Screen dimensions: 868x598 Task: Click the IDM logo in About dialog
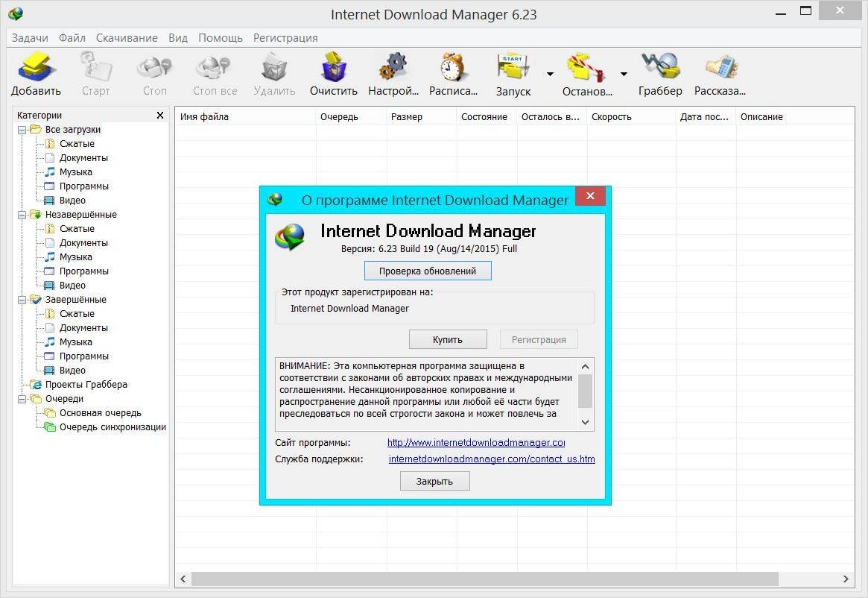(x=290, y=237)
